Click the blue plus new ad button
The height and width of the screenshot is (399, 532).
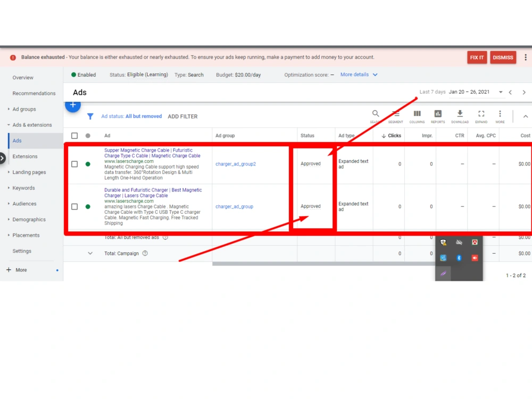pos(72,105)
